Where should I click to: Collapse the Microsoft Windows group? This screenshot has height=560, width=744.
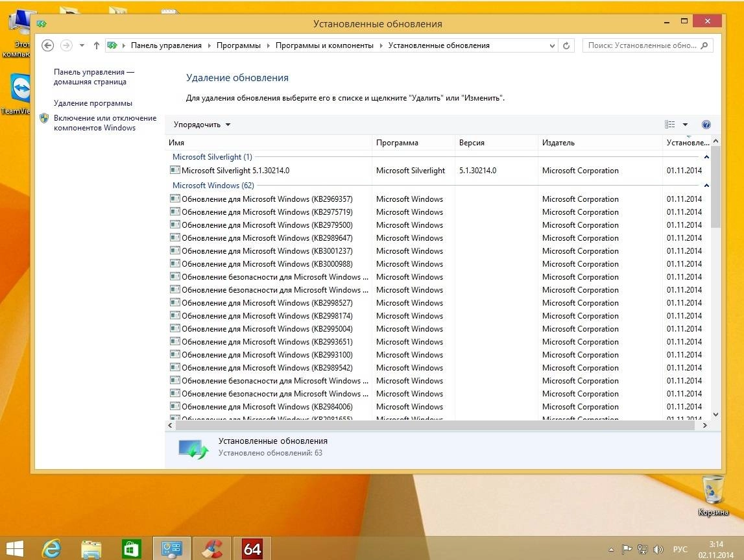[x=706, y=186]
